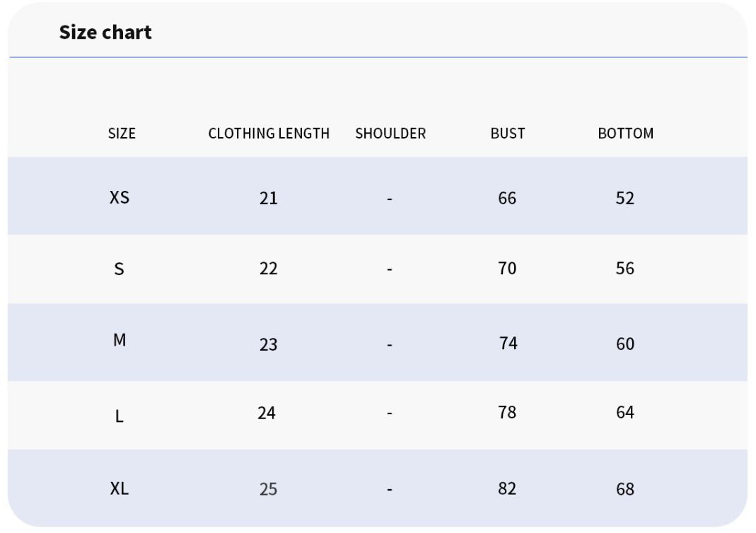Viewport: 756px width, 533px height.
Task: Click the BOTTOM column header
Action: [626, 134]
